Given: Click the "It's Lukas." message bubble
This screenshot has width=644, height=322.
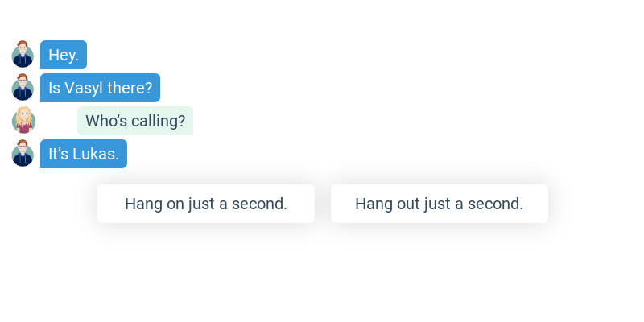Looking at the screenshot, I should click(84, 154).
